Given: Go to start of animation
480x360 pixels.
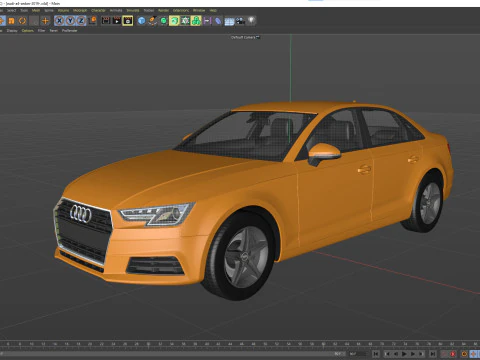Looking at the screenshot, I should 376,354.
